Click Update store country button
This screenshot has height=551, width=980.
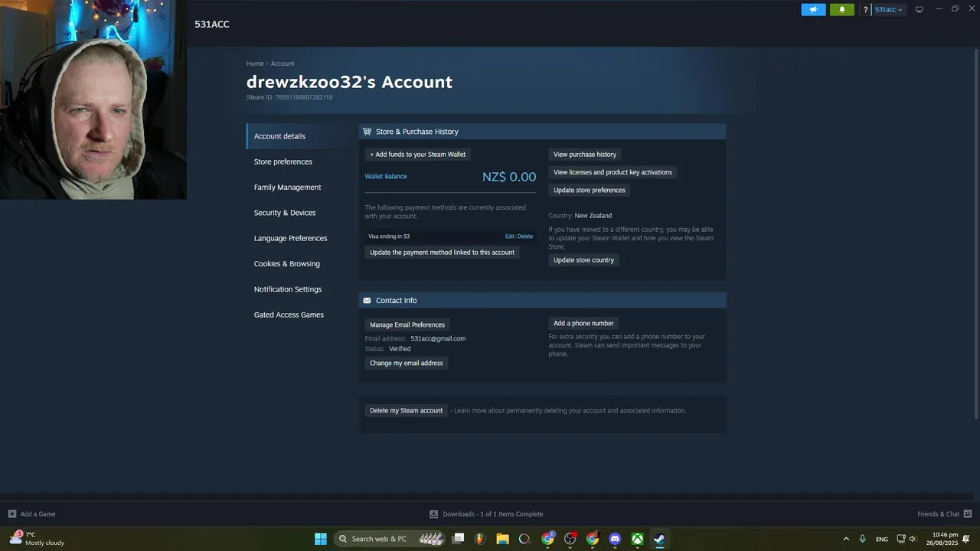point(583,260)
